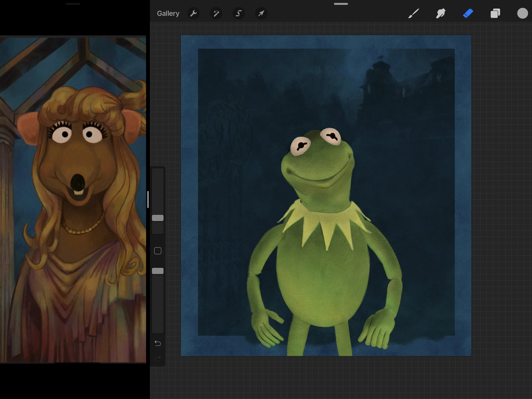Activate the Transform arrow tool

[x=261, y=13]
